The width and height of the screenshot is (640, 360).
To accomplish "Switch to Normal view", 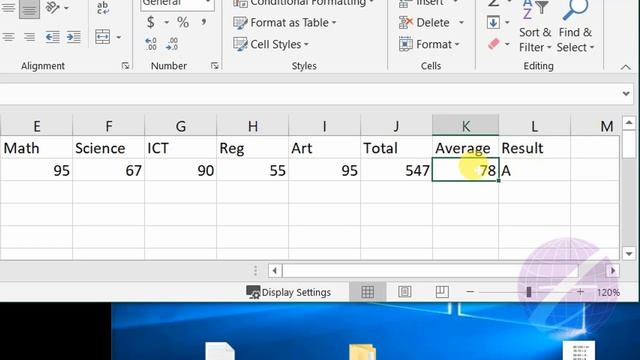I will point(367,292).
